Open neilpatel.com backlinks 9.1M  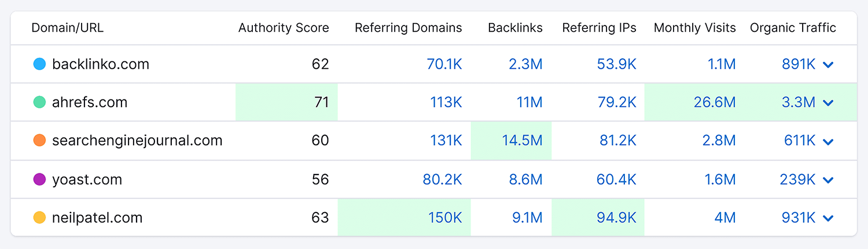point(526,218)
